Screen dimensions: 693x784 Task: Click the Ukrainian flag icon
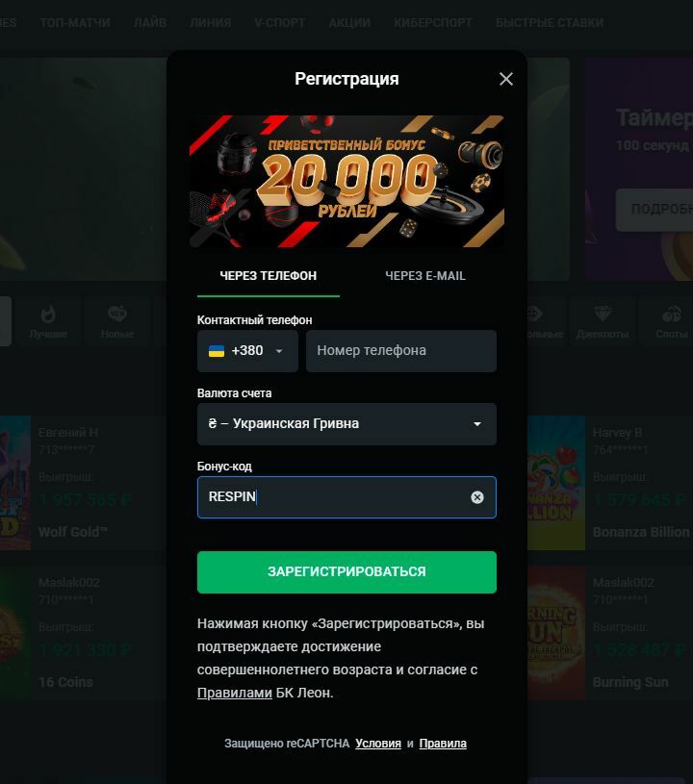(x=217, y=351)
